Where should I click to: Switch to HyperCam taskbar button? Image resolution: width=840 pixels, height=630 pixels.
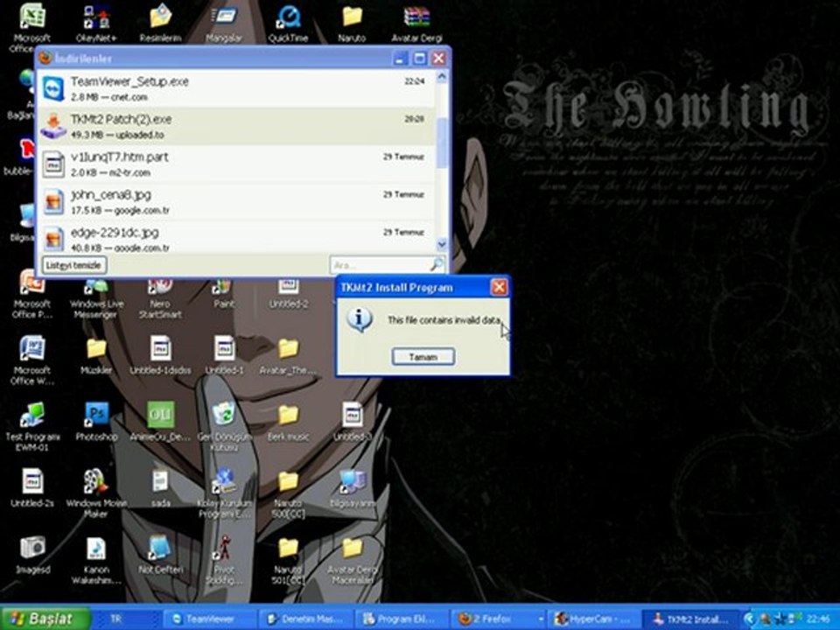point(595,619)
